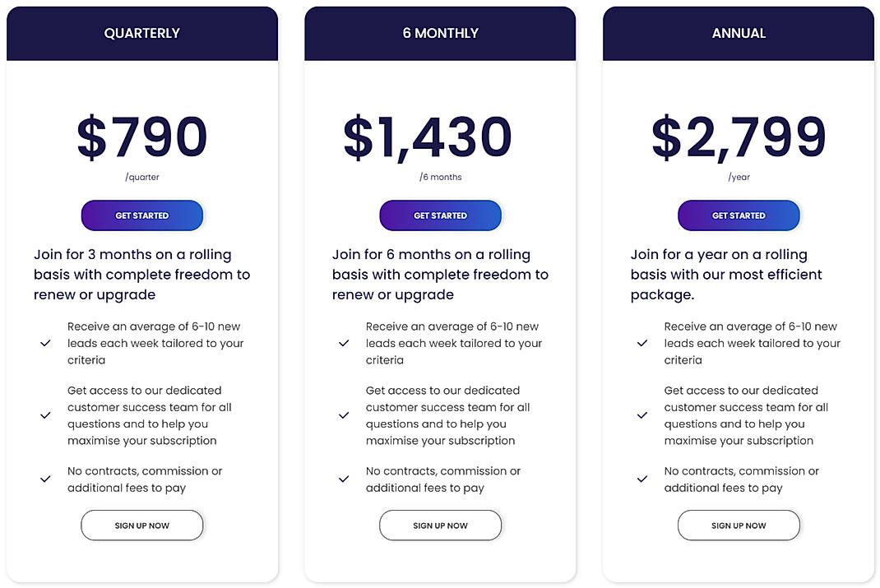The image size is (880, 588).
Task: Click the checkmark beside Quarterly leads feature
Action: click(45, 343)
